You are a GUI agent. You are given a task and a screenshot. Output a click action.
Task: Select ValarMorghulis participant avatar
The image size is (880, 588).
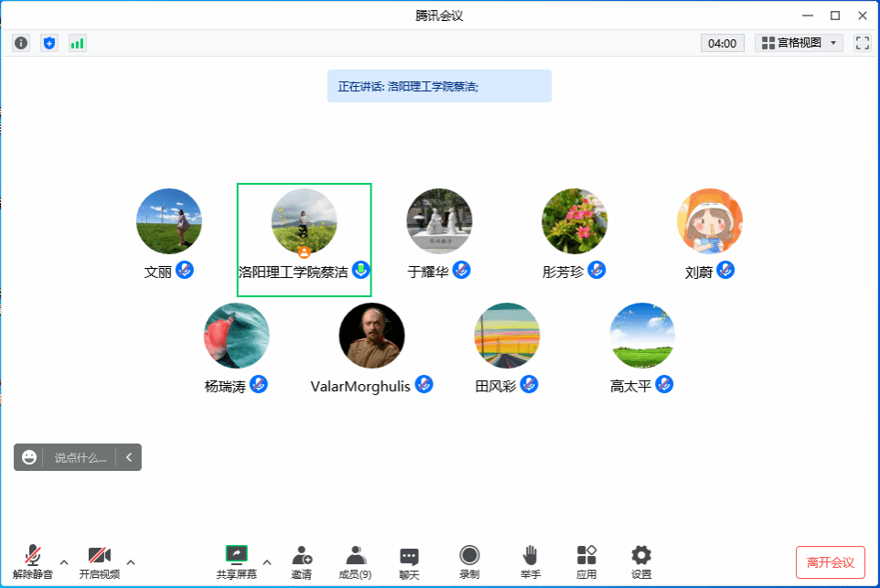tap(371, 336)
